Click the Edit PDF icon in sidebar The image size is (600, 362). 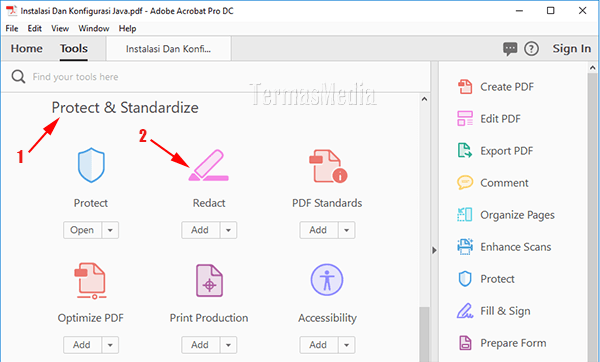465,119
